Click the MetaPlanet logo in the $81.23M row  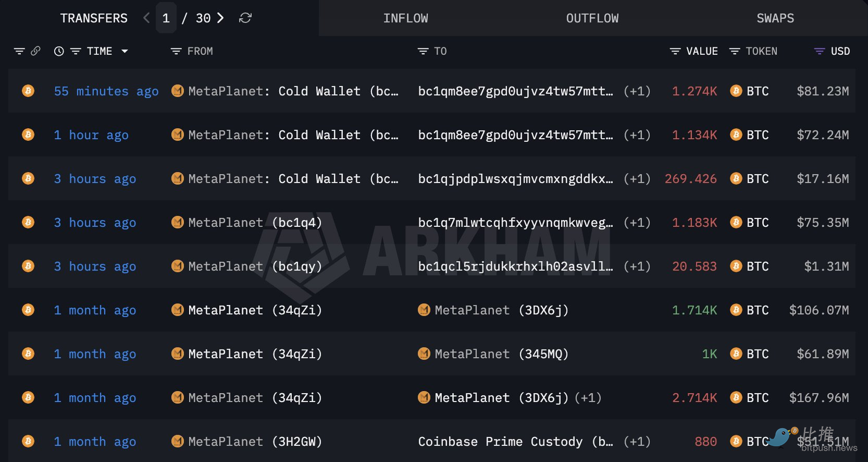[178, 91]
